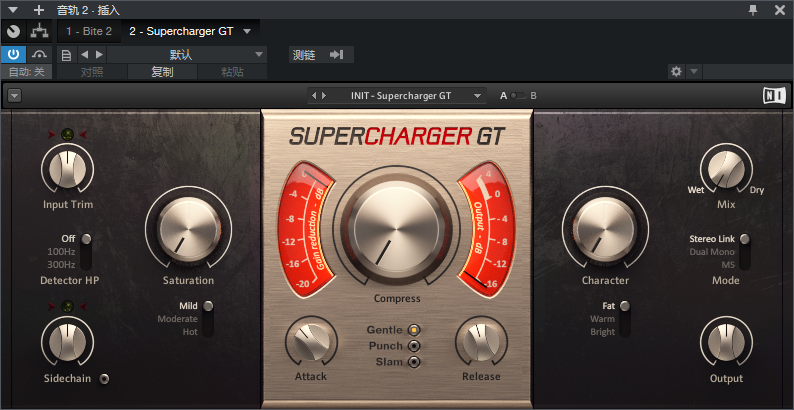Click the Native Instruments logo
This screenshot has width=794, height=410.
coord(773,95)
